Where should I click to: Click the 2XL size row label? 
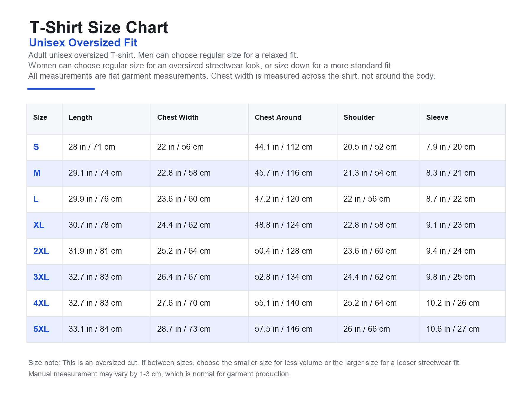pyautogui.click(x=41, y=251)
